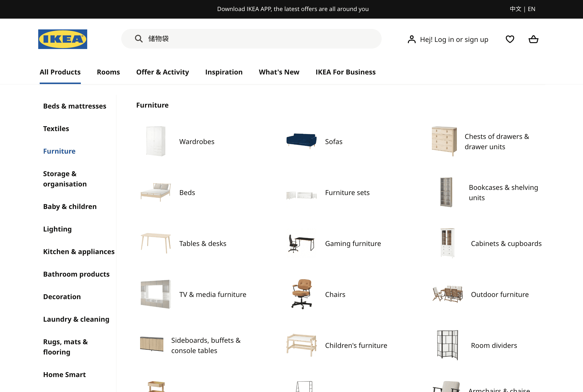Select Kitchen & appliances category
The height and width of the screenshot is (392, 583).
tap(79, 252)
